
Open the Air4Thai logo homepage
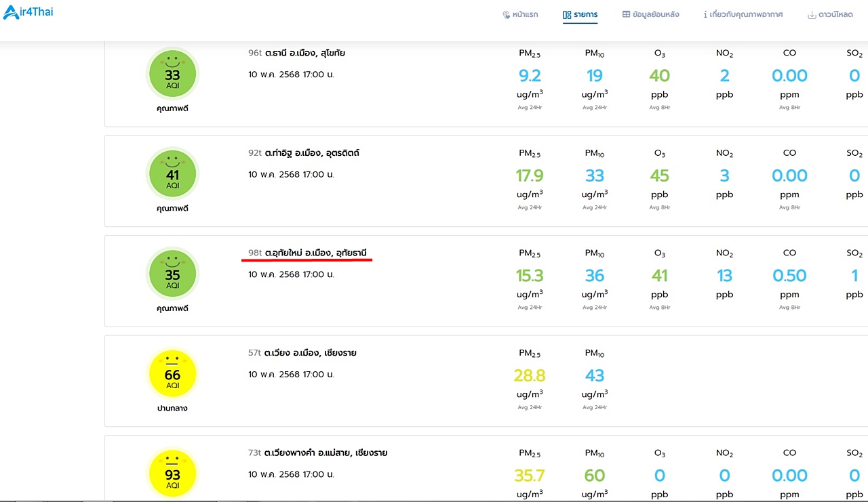[28, 12]
